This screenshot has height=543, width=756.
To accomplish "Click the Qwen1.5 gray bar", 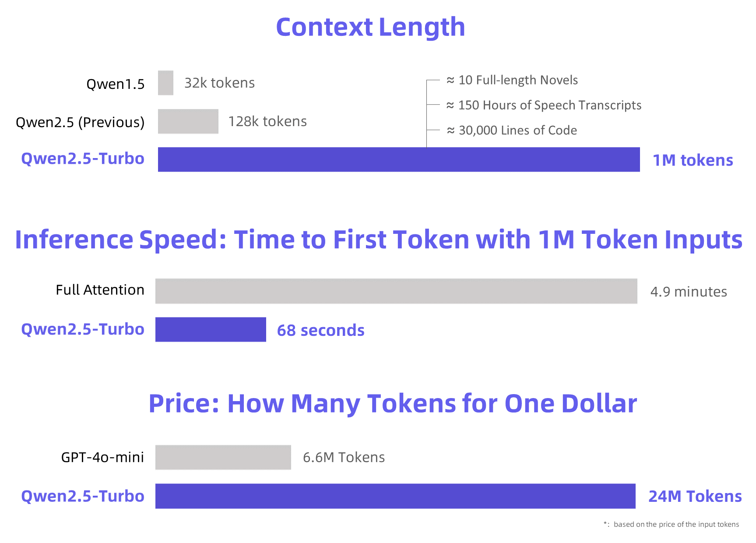I will [165, 83].
